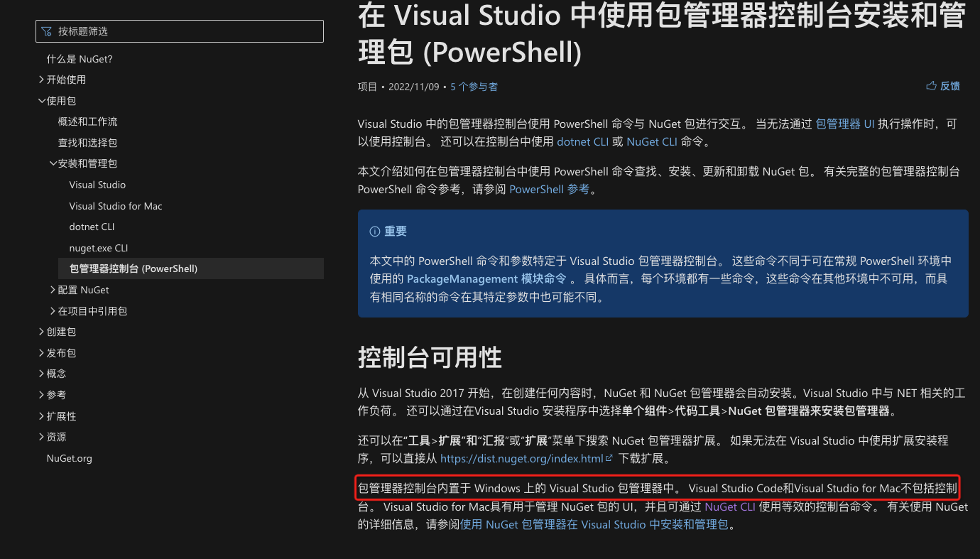Click the info icon in the 重要 note
Image resolution: width=980 pixels, height=559 pixels.
(375, 232)
